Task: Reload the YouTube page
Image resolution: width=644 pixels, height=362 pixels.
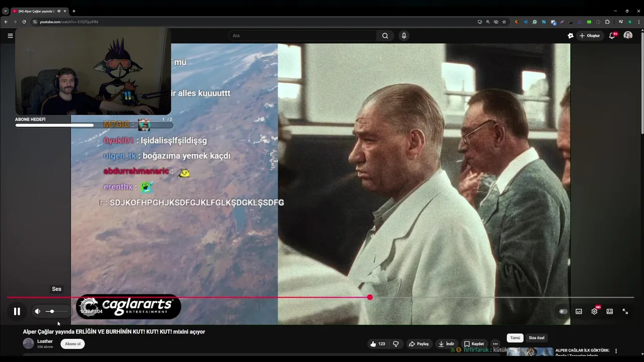Action: coord(24,22)
